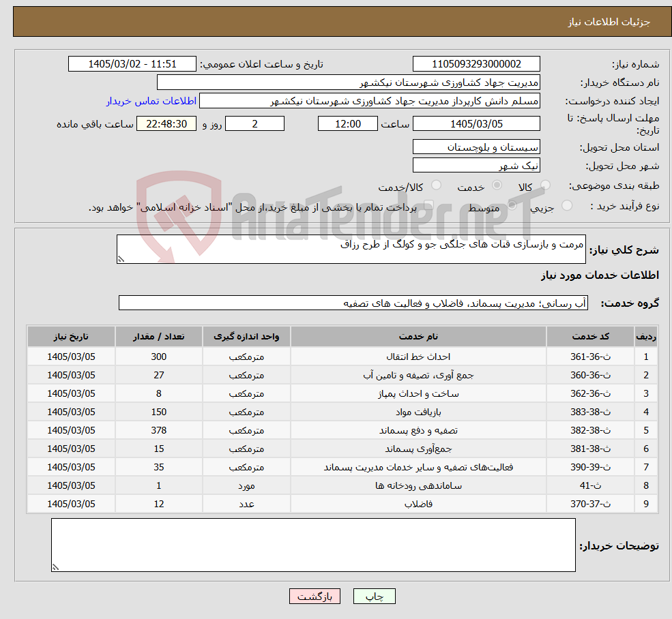
Task: Click the نام خدمت column header
Action: click(418, 337)
